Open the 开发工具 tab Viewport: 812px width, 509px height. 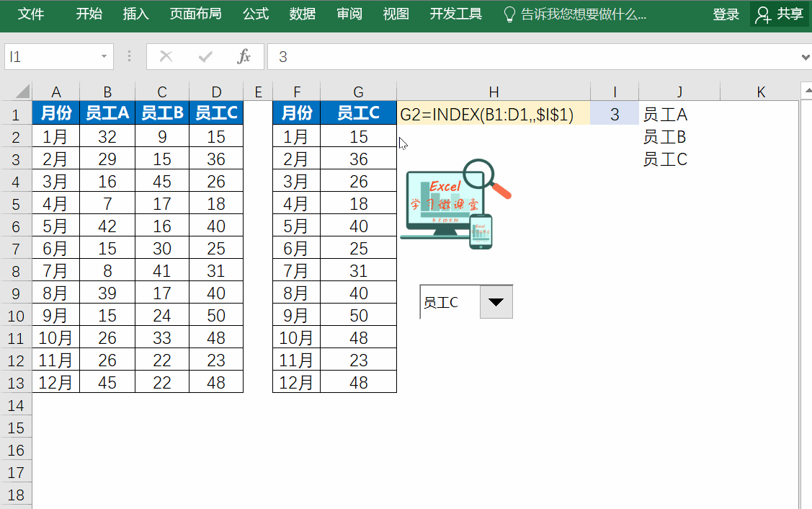pos(455,14)
